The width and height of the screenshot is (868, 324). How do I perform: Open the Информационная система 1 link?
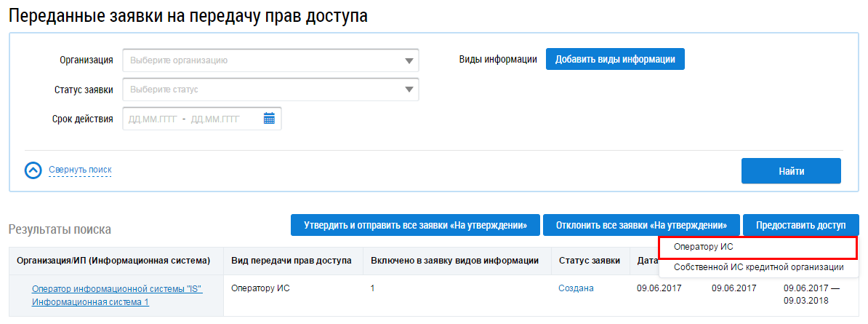(x=90, y=302)
